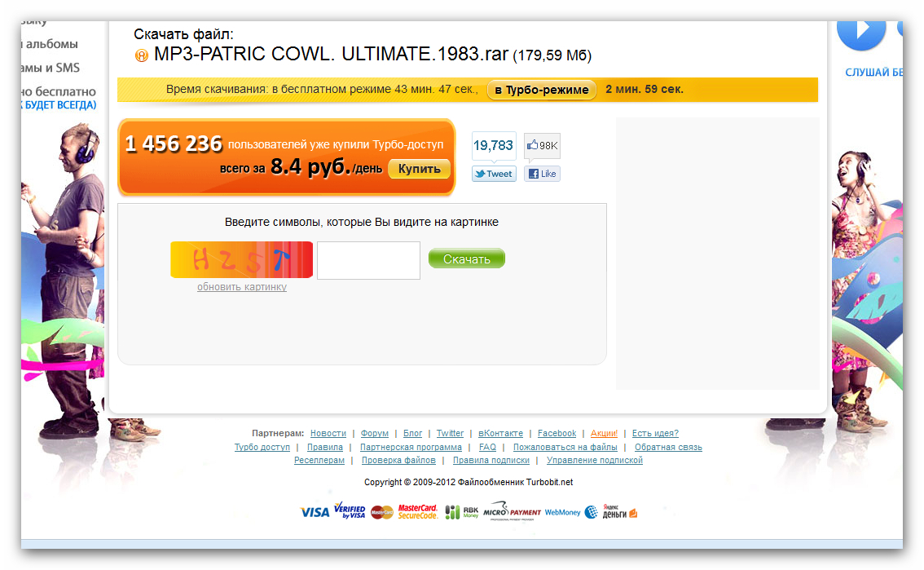The height and width of the screenshot is (570, 924).
Task: Click the 8.4 руб. price text
Action: tap(310, 167)
